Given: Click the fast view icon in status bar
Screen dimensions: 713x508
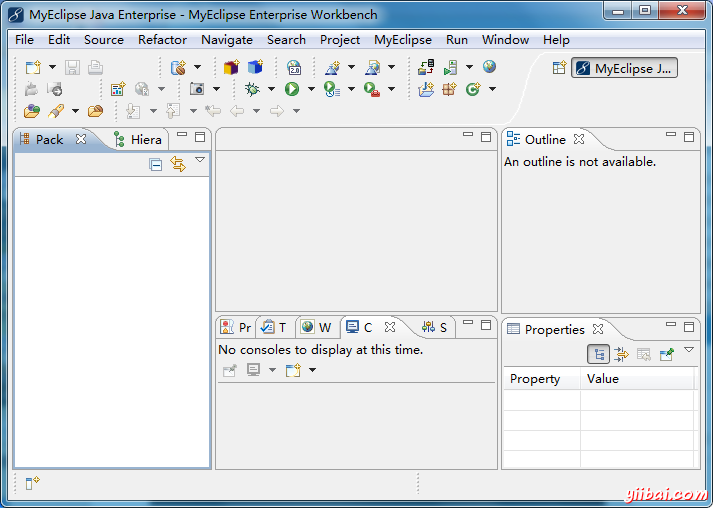Looking at the screenshot, I should click(32, 483).
